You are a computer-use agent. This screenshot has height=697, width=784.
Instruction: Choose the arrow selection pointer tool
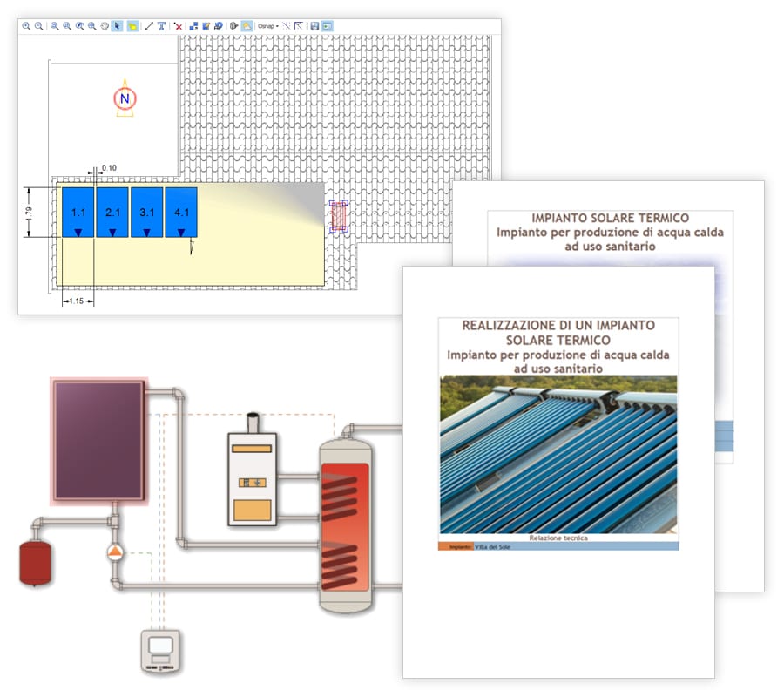click(117, 26)
